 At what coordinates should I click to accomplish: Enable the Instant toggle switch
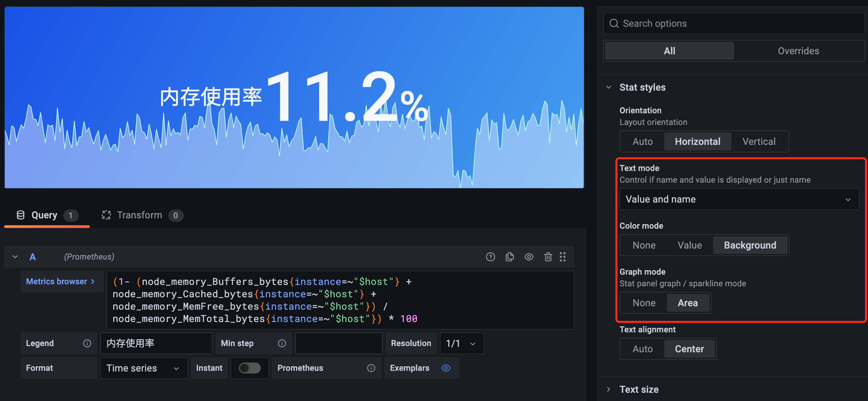(x=249, y=368)
